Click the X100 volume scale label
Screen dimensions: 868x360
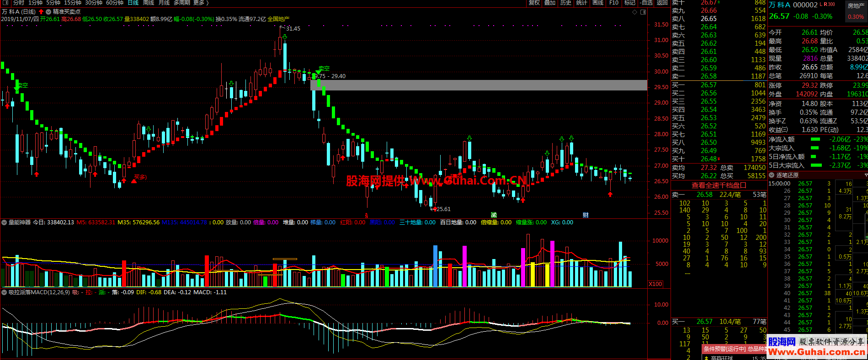click(655, 284)
